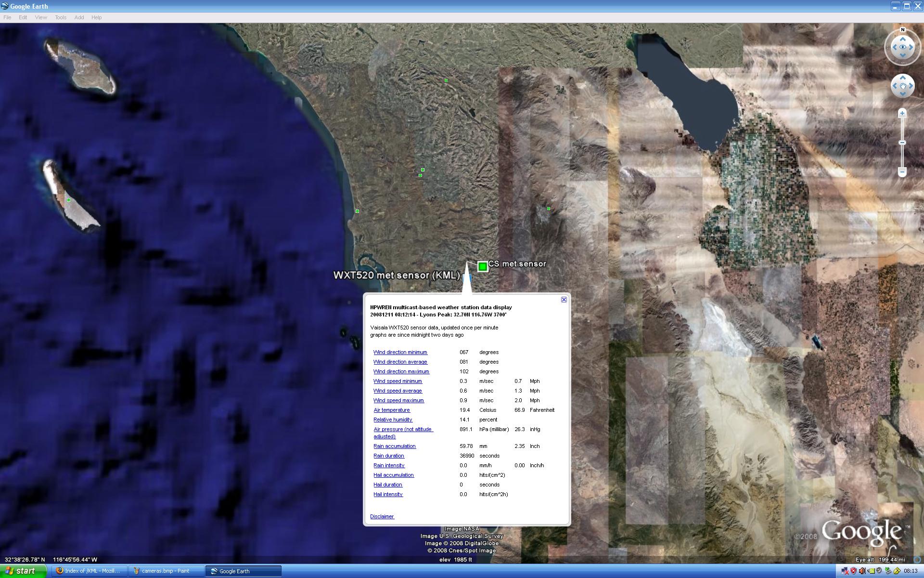Open the Add menu
The width and height of the screenshot is (924, 578).
click(x=79, y=17)
